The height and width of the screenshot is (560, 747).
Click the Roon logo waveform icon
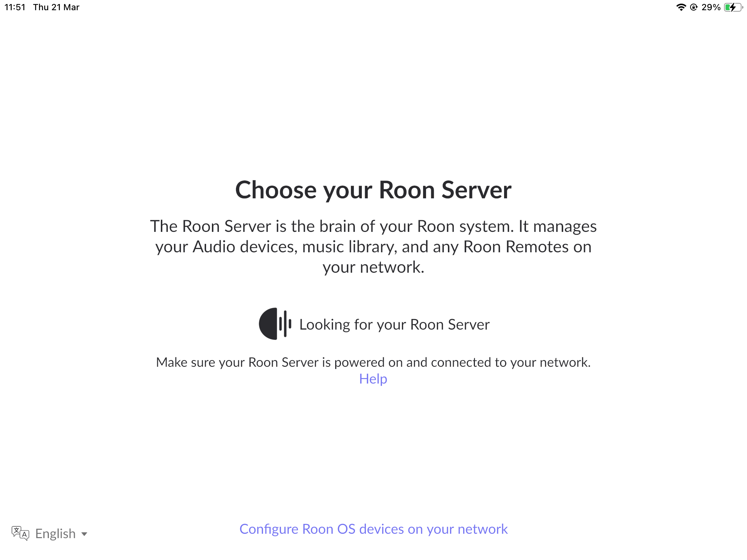[x=275, y=324]
